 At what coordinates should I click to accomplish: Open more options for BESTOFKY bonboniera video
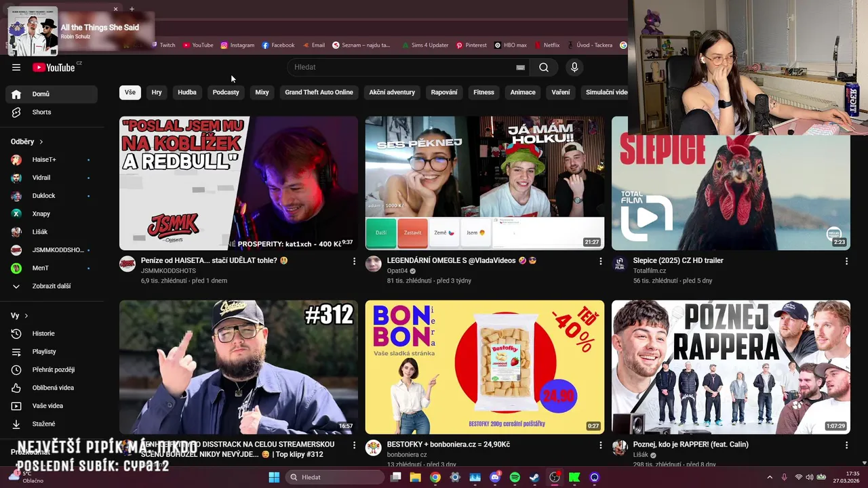[600, 445]
